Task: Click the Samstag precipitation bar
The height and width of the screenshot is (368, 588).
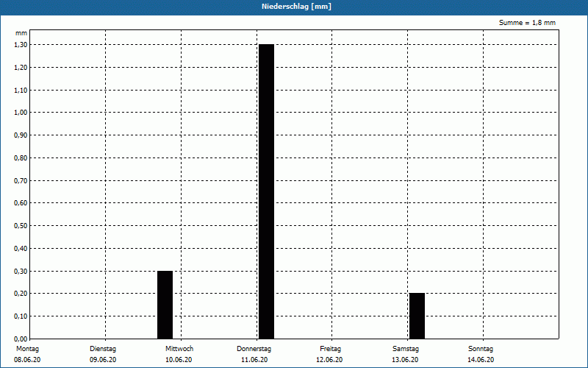Action: (x=417, y=316)
